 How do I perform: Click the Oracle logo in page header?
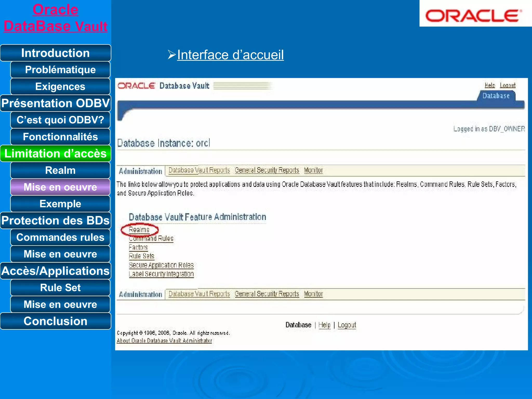137,86
